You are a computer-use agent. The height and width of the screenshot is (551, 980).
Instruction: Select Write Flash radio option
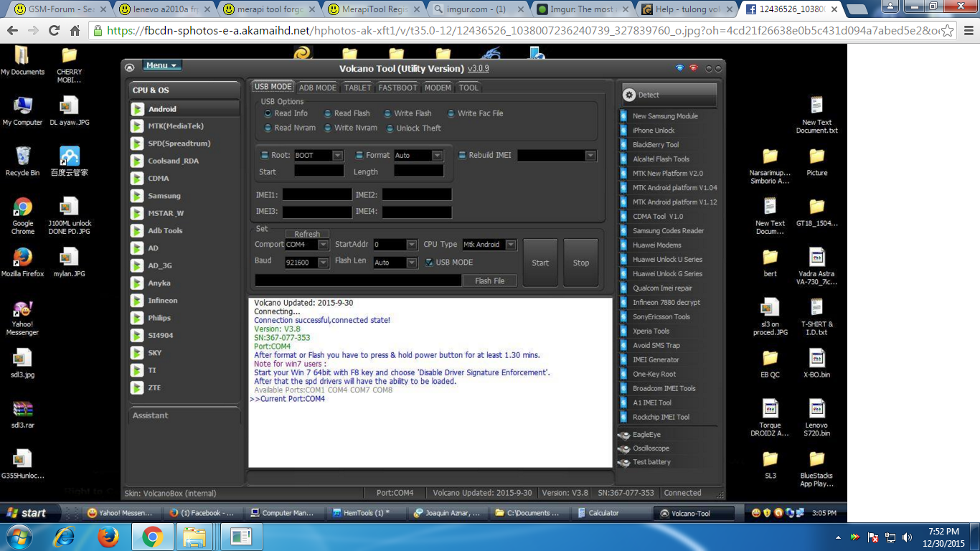coord(388,113)
